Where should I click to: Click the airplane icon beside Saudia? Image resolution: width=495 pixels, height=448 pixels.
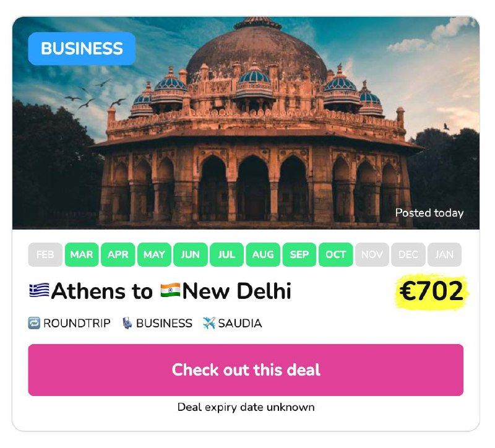(209, 323)
